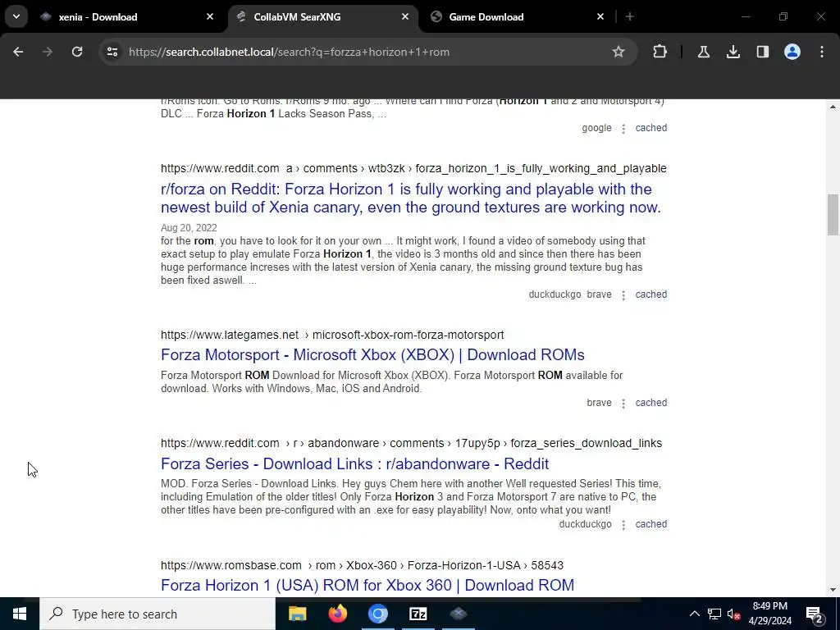The height and width of the screenshot is (630, 840).
Task: Close the xenia - Download tab
Action: (210, 16)
